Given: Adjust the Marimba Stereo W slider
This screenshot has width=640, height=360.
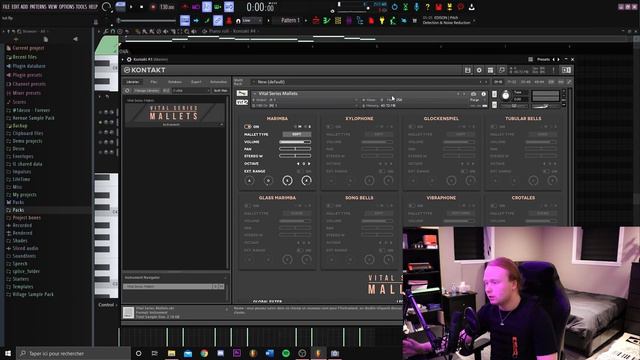Looking at the screenshot, I should (295, 156).
